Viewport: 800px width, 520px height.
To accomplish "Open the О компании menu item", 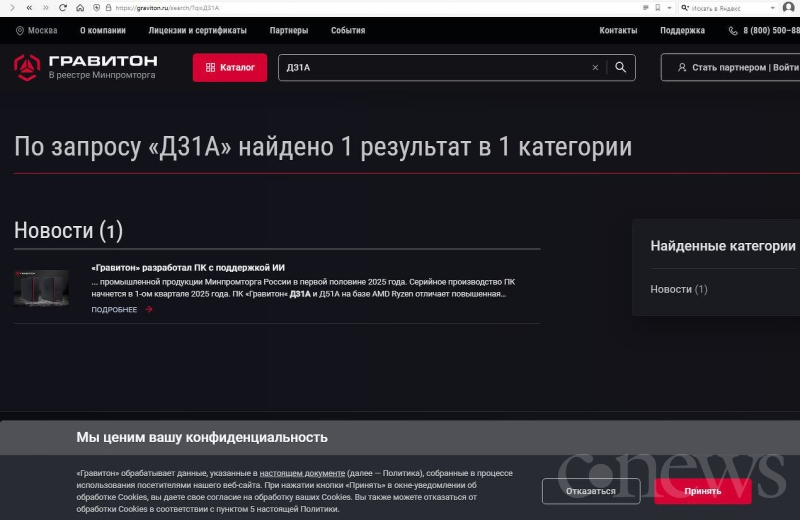I will point(103,31).
